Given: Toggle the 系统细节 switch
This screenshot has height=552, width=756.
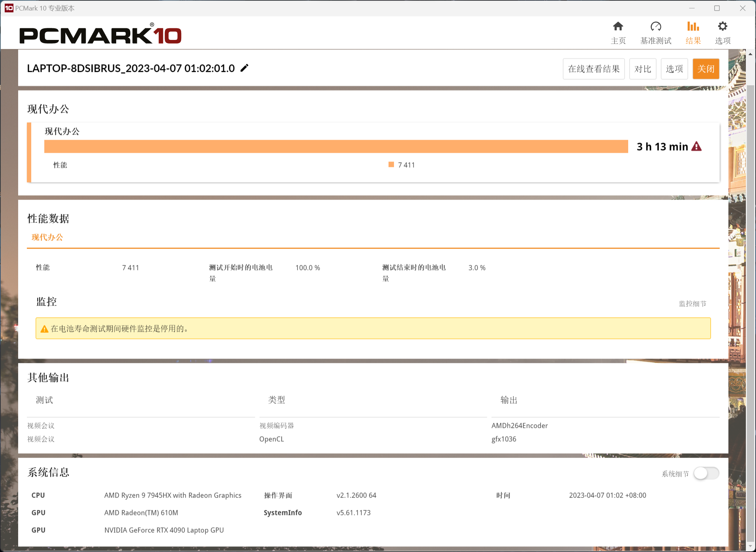Looking at the screenshot, I should 706,473.
